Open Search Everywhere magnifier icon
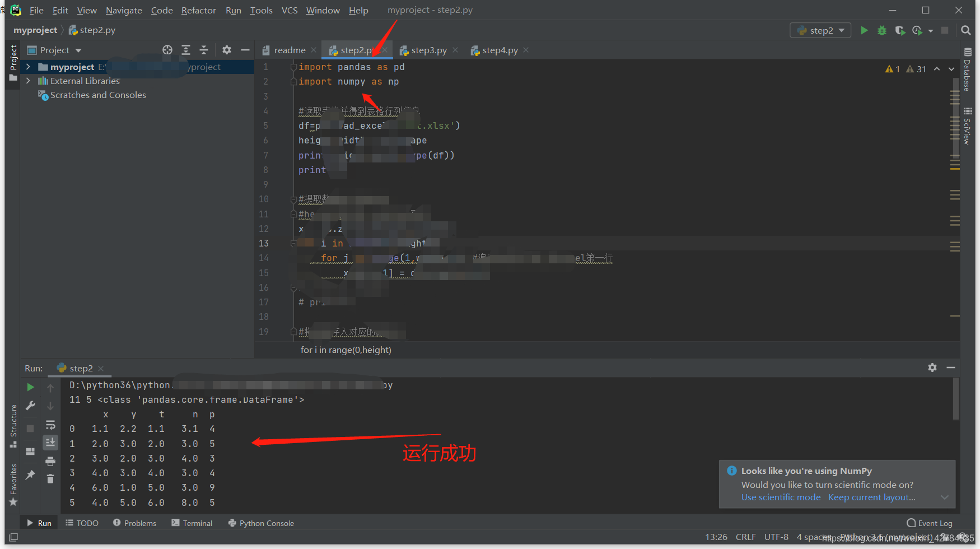The image size is (980, 549). [x=966, y=30]
